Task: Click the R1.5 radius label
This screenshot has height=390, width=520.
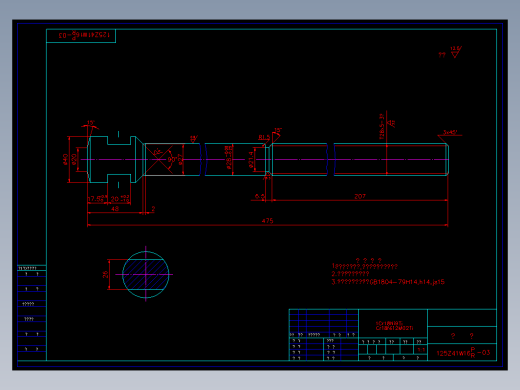Action: (x=264, y=137)
